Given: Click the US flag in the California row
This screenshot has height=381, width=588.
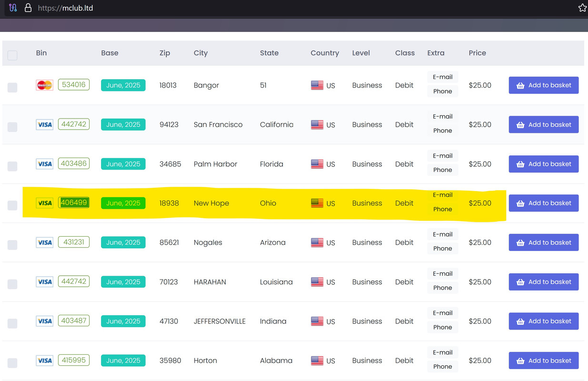Looking at the screenshot, I should pyautogui.click(x=317, y=124).
